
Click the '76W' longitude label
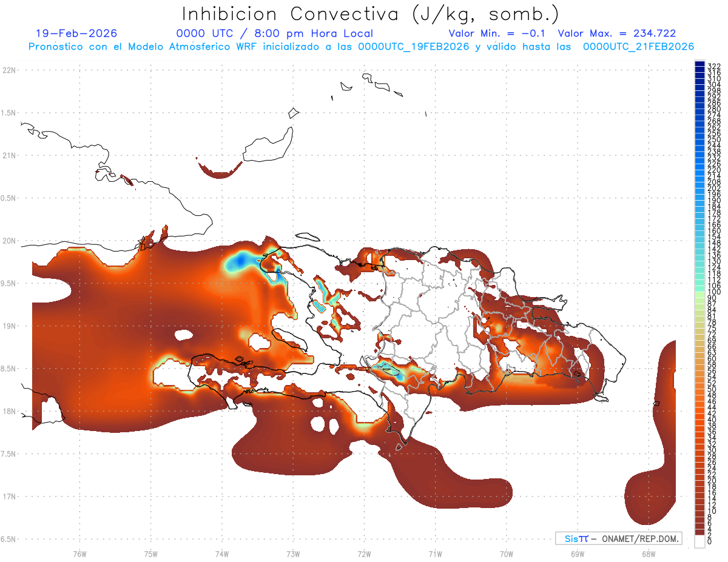coord(79,554)
